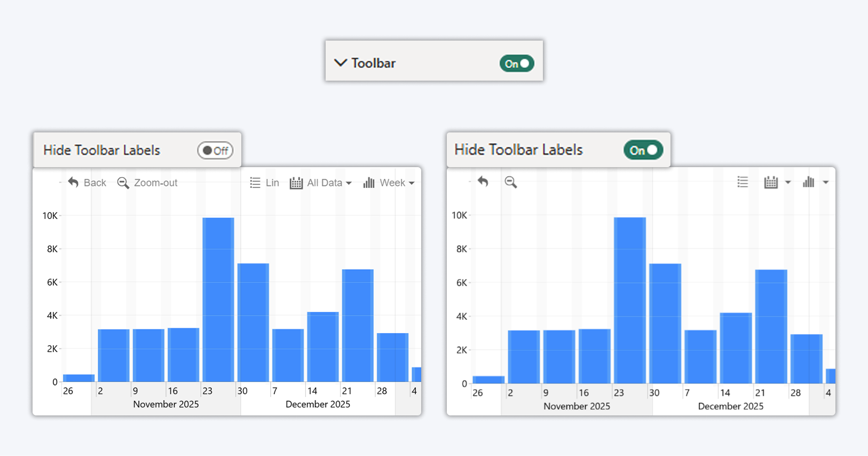This screenshot has width=868, height=456.
Task: Enable the Hide Toolbar Labels Off switch
Action: point(215,151)
